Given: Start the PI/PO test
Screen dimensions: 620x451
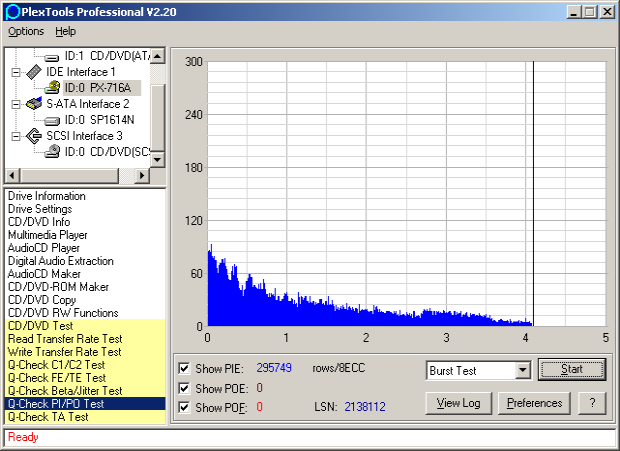Looking at the screenshot, I should 572,369.
